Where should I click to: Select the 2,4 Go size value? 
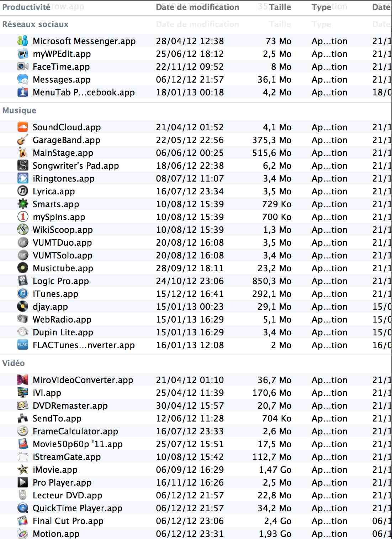point(278,521)
